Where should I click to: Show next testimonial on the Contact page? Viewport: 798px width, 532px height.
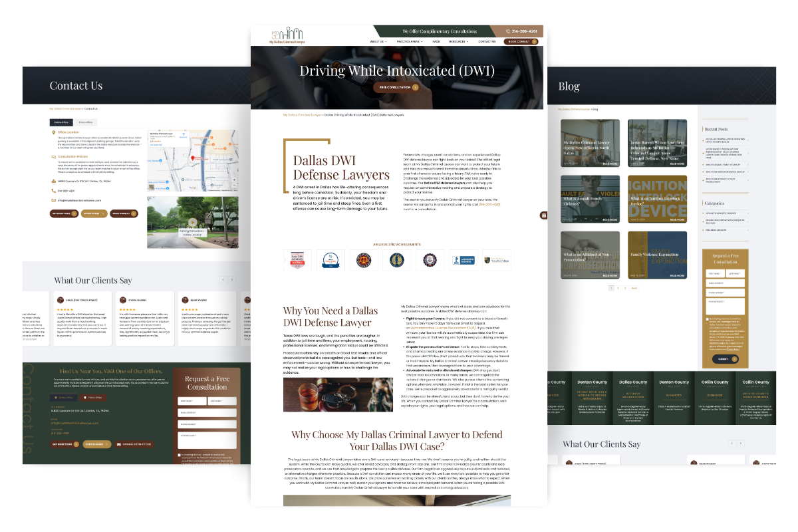point(232,280)
